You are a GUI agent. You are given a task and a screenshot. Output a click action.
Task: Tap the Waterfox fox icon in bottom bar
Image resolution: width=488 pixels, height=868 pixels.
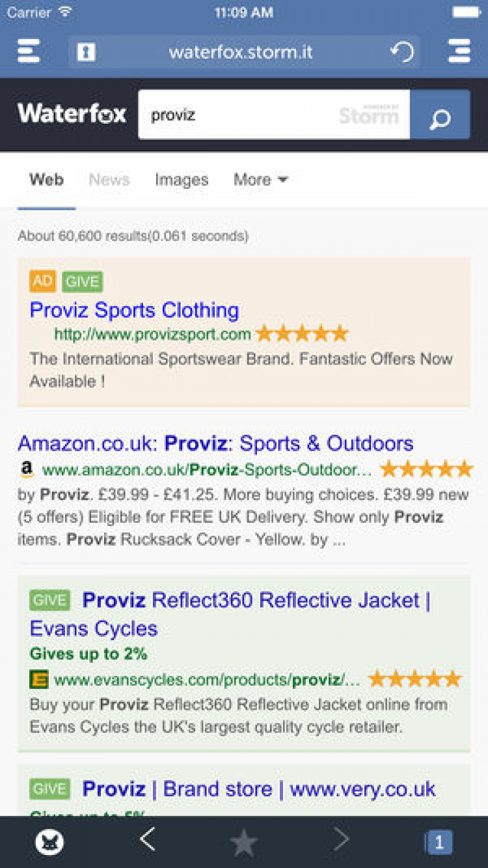tap(49, 842)
